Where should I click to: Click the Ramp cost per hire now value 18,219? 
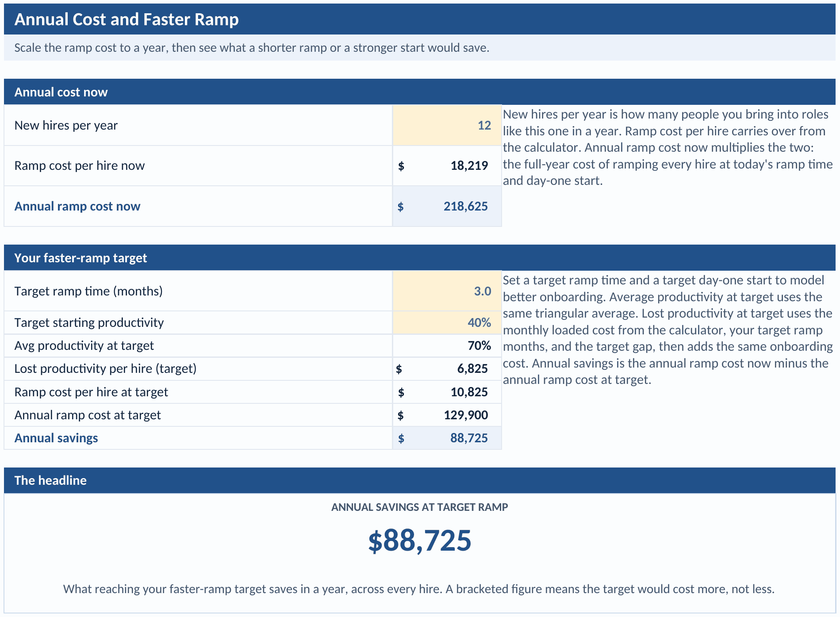[x=447, y=165]
